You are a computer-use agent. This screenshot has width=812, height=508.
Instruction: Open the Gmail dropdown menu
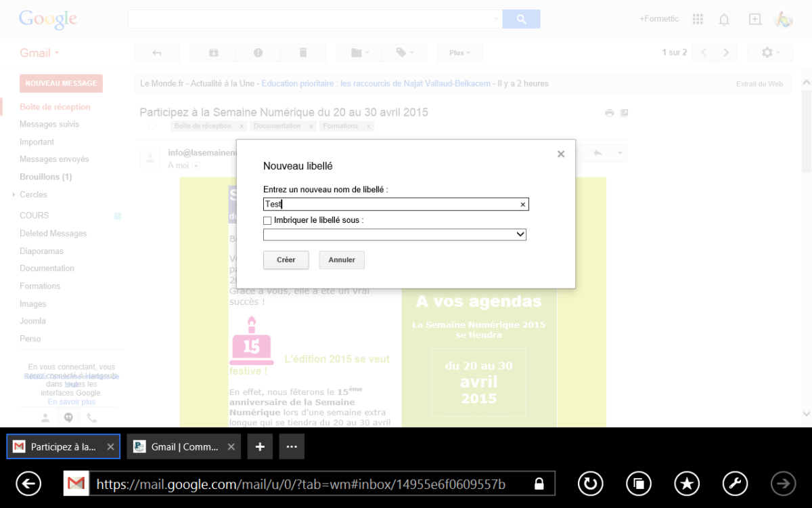(x=39, y=53)
